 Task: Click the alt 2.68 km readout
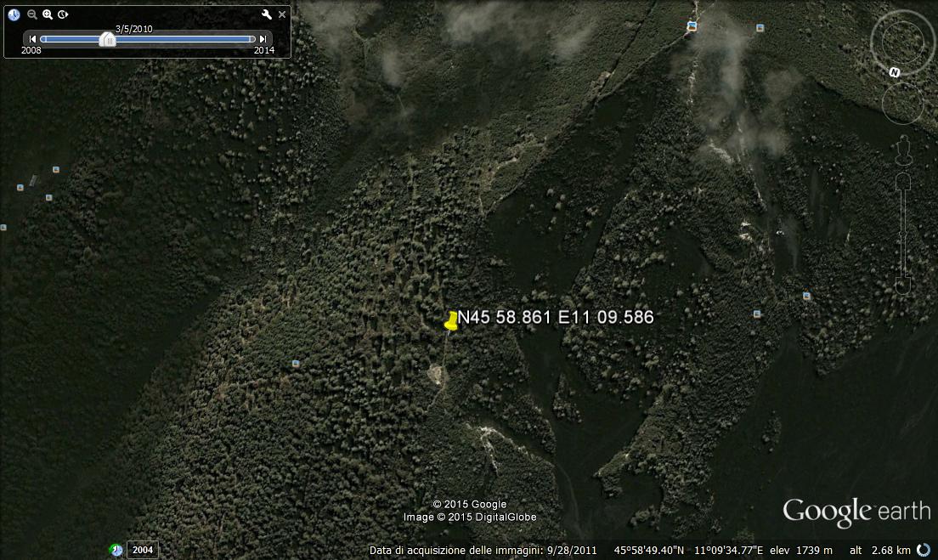tap(880, 551)
